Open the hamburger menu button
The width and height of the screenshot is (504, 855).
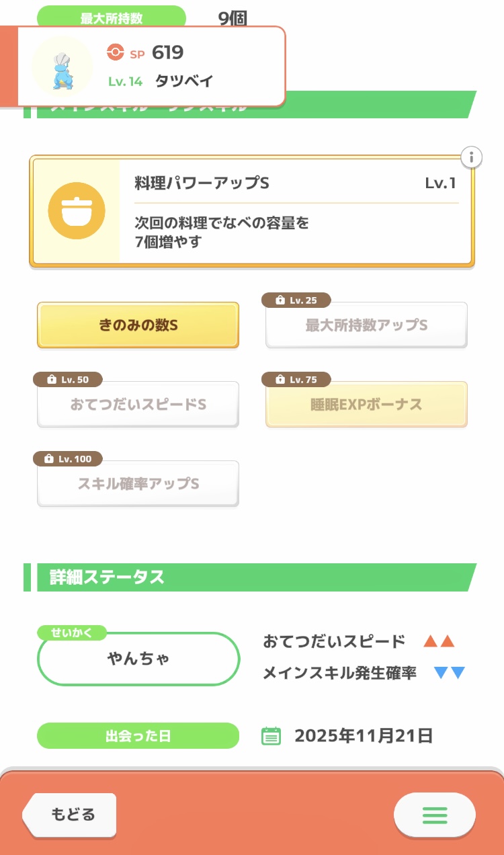click(x=434, y=815)
